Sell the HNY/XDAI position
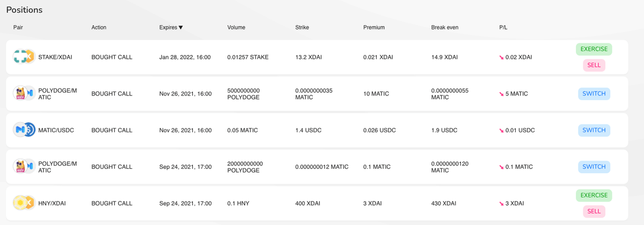Viewport: 644px width, 225px height. click(594, 212)
